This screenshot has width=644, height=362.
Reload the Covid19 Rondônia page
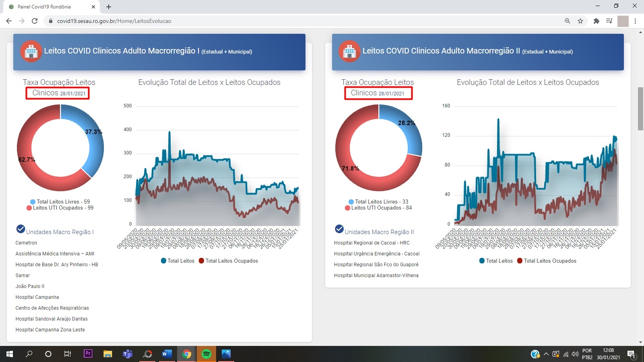coord(35,21)
